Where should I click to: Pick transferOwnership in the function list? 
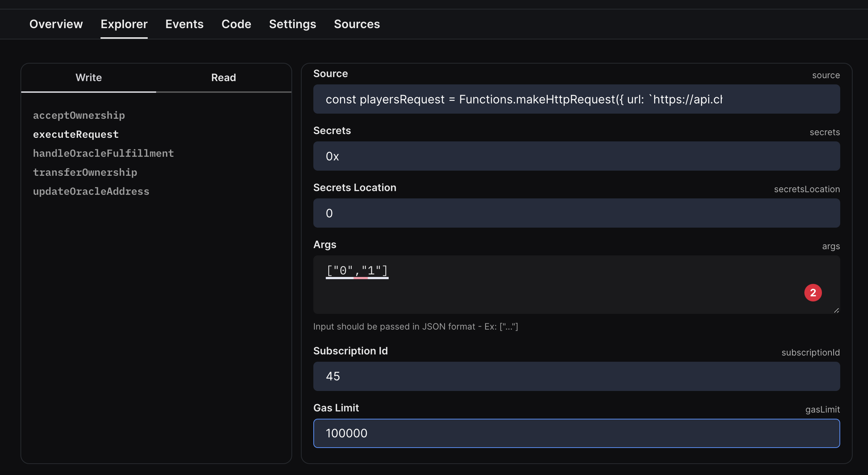[x=85, y=172]
